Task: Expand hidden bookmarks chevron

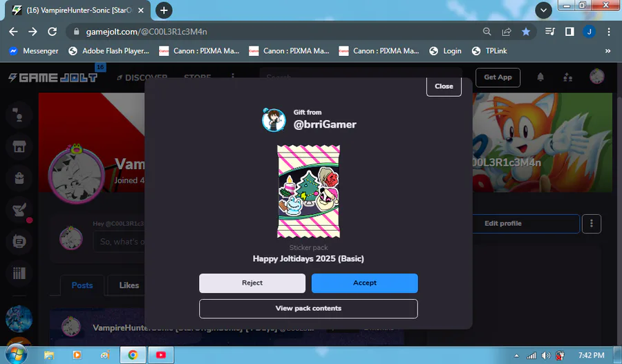Action: coord(607,50)
